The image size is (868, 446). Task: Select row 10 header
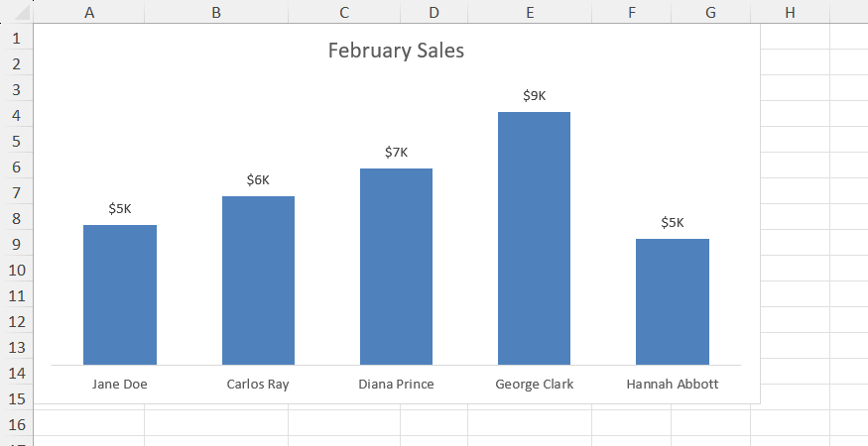pos(17,270)
